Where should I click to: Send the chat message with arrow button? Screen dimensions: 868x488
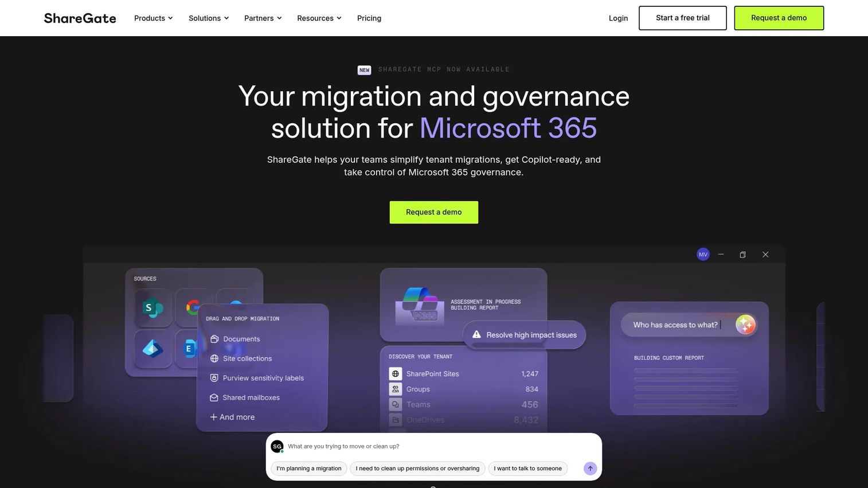point(590,469)
